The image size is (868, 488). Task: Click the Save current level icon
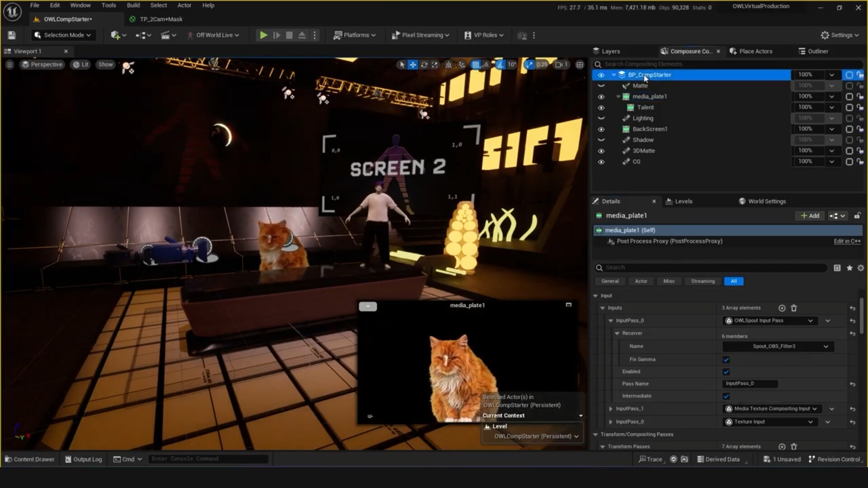[12, 35]
